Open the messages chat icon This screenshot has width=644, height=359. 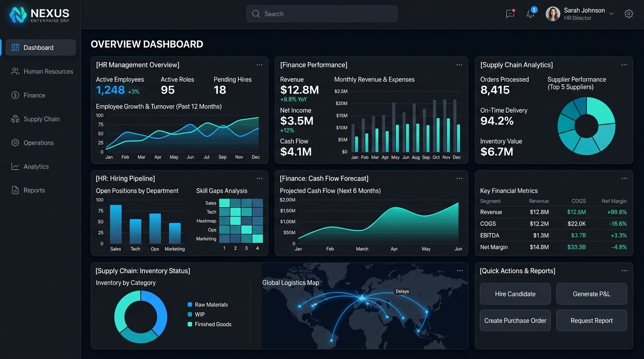[x=510, y=14]
